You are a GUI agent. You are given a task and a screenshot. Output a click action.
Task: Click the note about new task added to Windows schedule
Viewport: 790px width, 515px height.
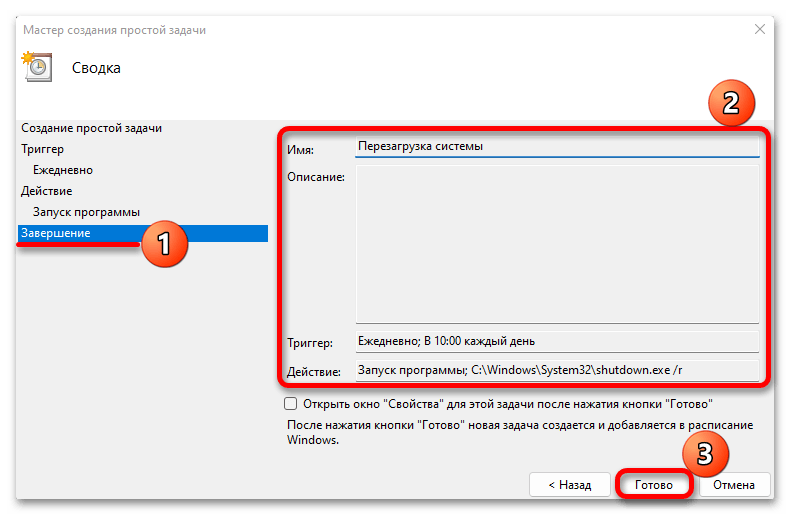pos(520,432)
